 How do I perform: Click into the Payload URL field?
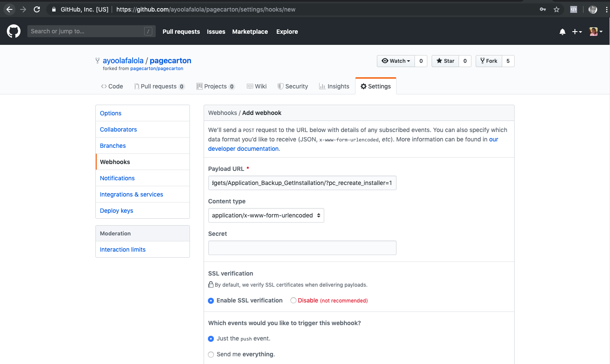coord(302,183)
